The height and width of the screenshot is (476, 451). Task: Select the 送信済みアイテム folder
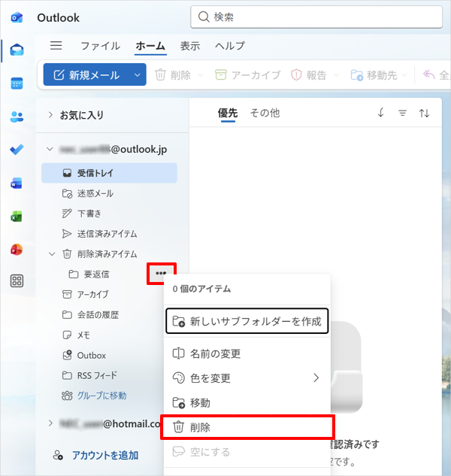pyautogui.click(x=109, y=234)
